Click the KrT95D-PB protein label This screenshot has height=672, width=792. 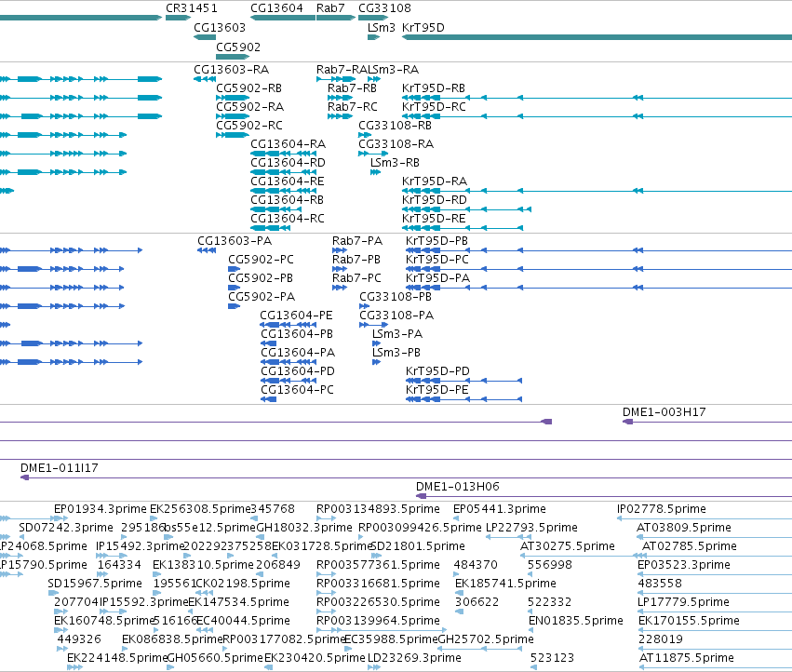436,240
